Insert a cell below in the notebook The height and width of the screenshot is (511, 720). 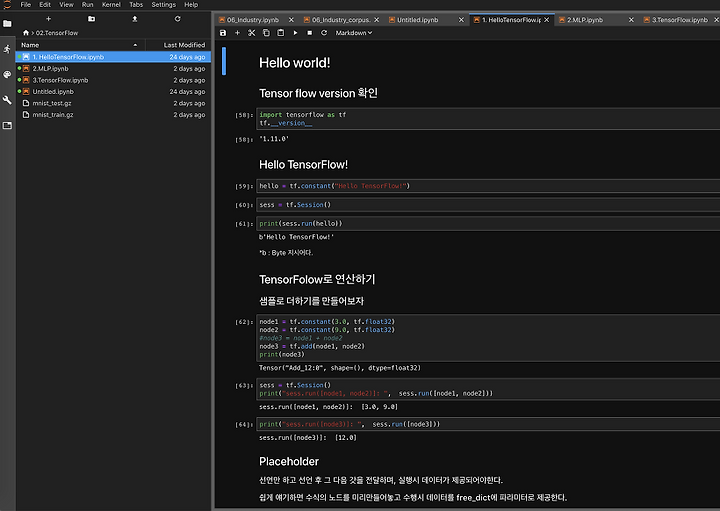237,33
